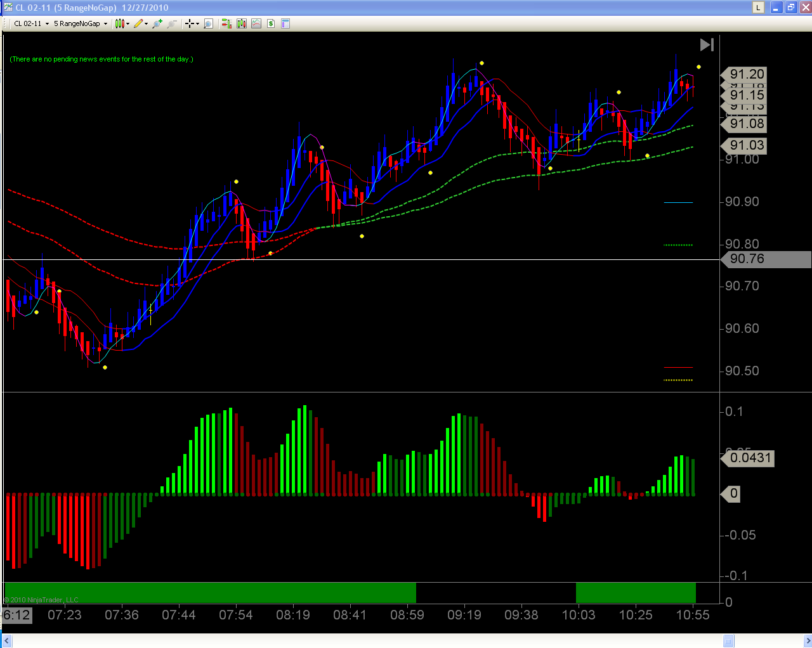The image size is (812, 648).
Task: Click the 91.20 price marker
Action: [x=745, y=74]
